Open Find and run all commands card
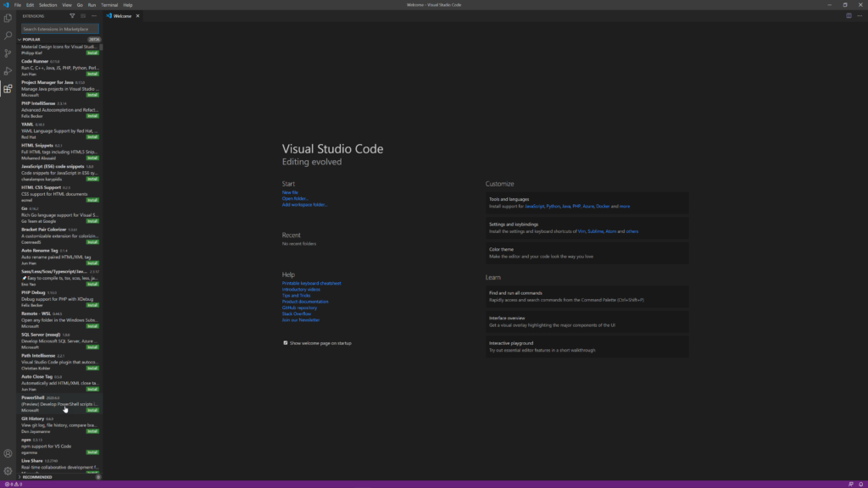Image resolution: width=868 pixels, height=488 pixels. point(587,297)
